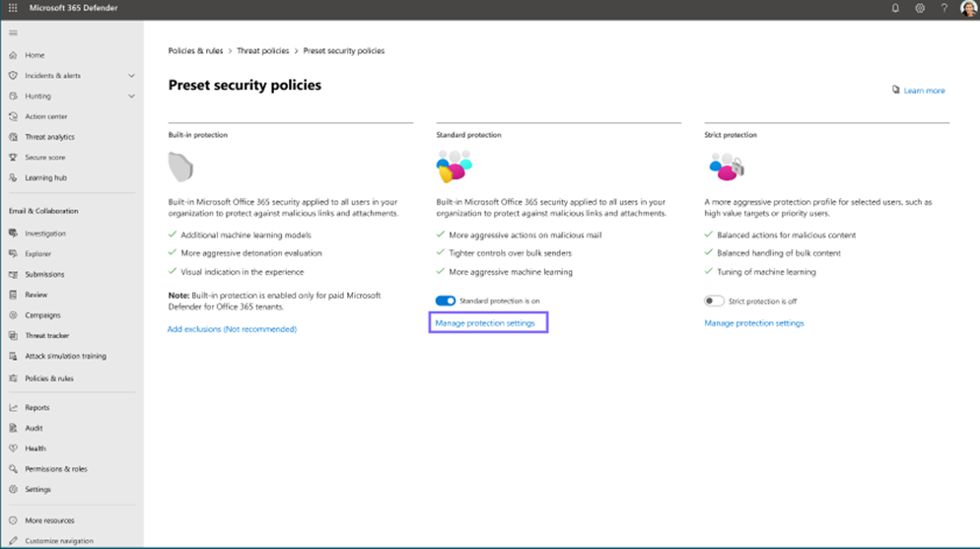Open Home in the navigation

35,55
